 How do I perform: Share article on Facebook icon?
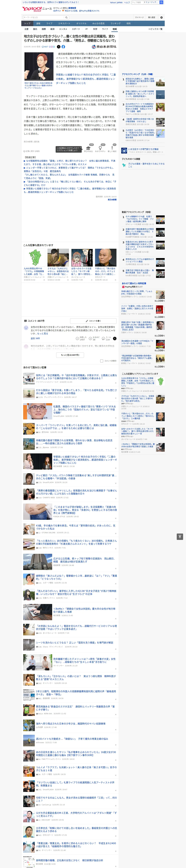coord(63,47)
